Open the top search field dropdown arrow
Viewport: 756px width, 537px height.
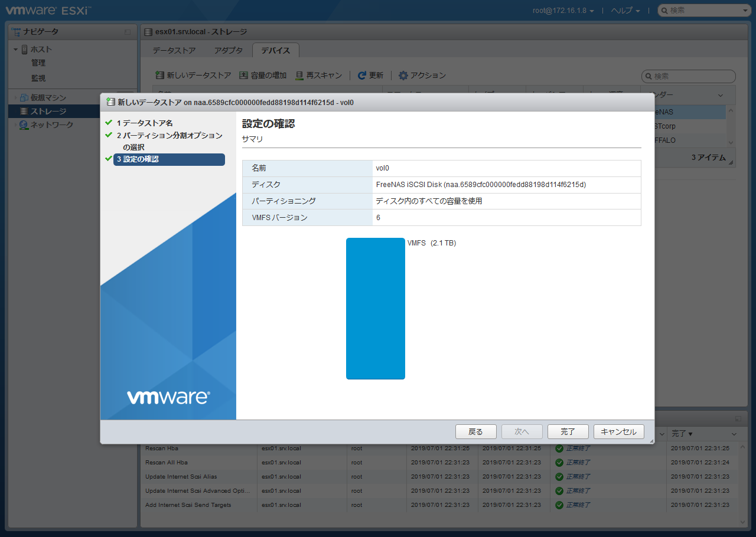pyautogui.click(x=745, y=11)
